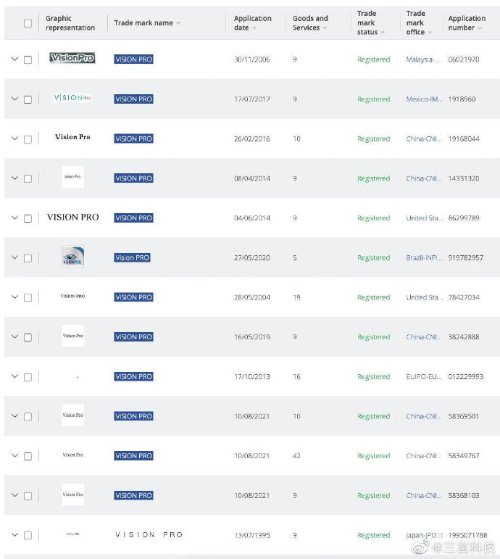This screenshot has width=500, height=559.
Task: Check the box for application 06021970
Action: (28, 60)
